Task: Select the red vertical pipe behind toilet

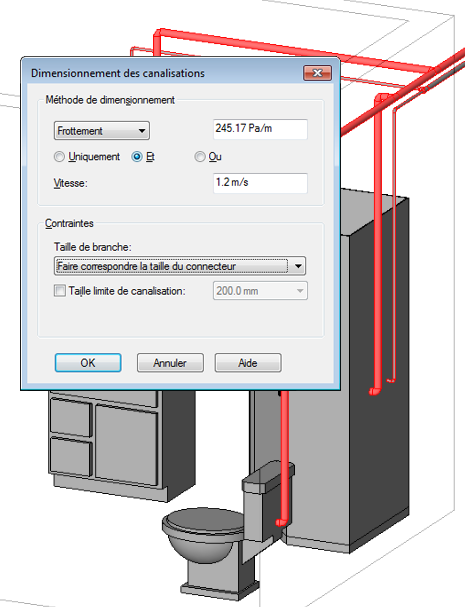Action: [x=285, y=457]
